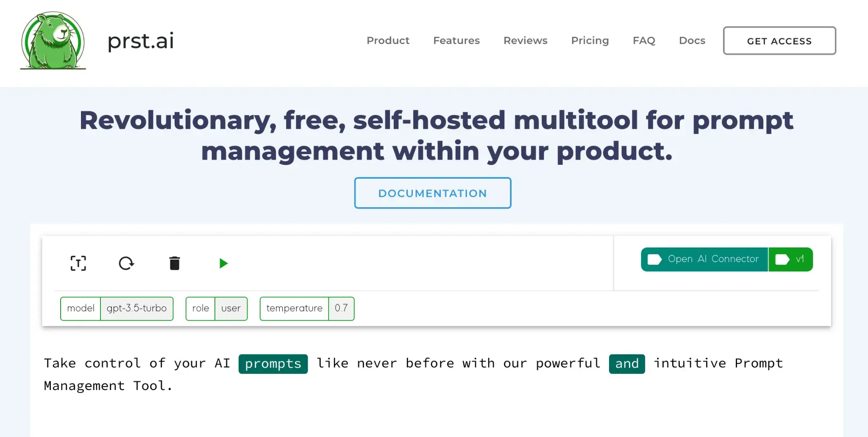This screenshot has width=868, height=437.
Task: Click the trash delete icon
Action: point(175,263)
